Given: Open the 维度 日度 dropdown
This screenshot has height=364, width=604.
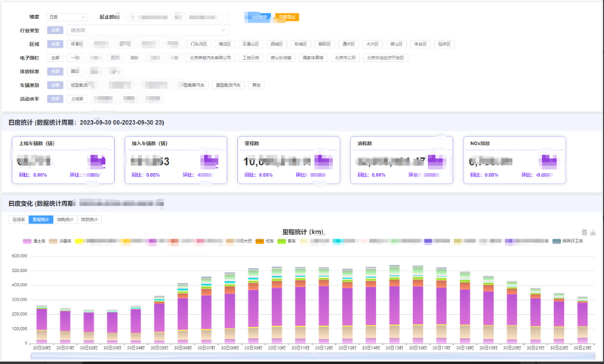Looking at the screenshot, I should click(x=67, y=16).
